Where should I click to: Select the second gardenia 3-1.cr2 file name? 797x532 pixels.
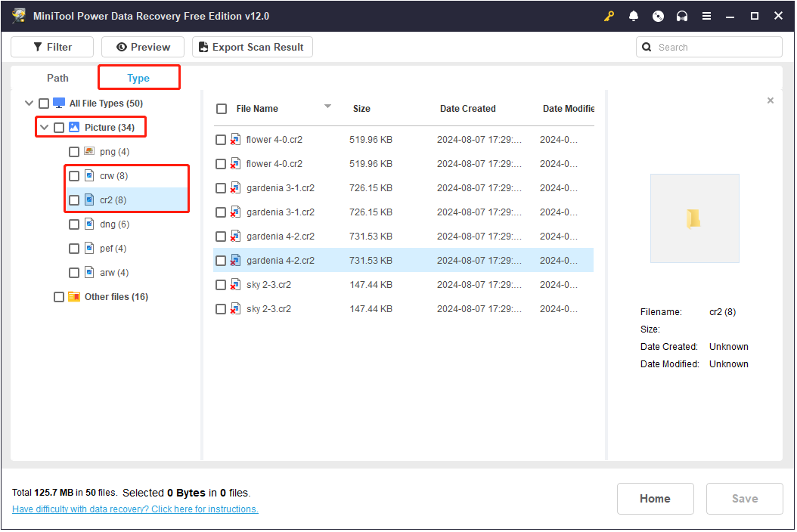[281, 212]
